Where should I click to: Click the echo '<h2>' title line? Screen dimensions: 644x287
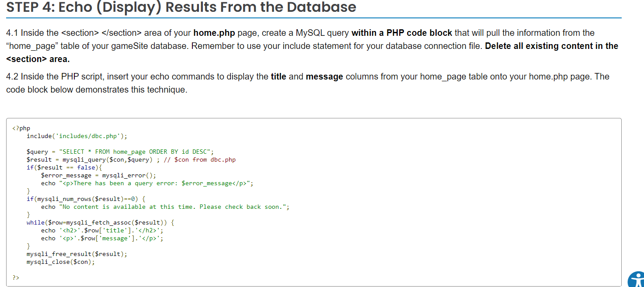click(x=102, y=231)
